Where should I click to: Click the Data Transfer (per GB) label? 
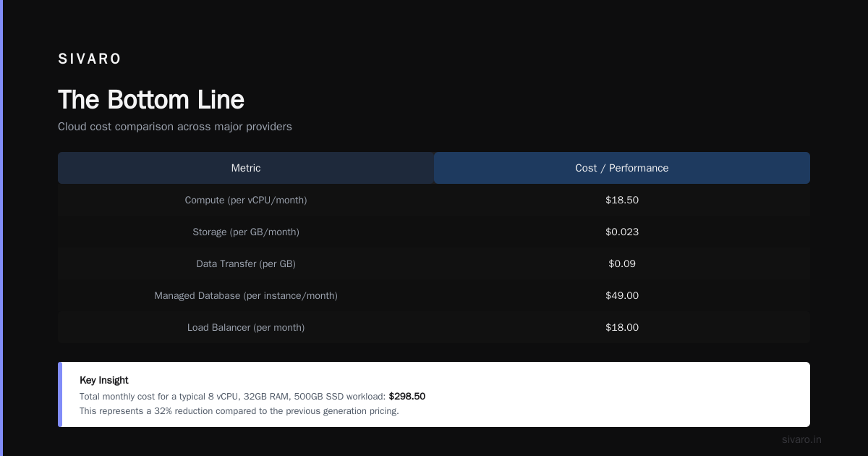pos(246,263)
